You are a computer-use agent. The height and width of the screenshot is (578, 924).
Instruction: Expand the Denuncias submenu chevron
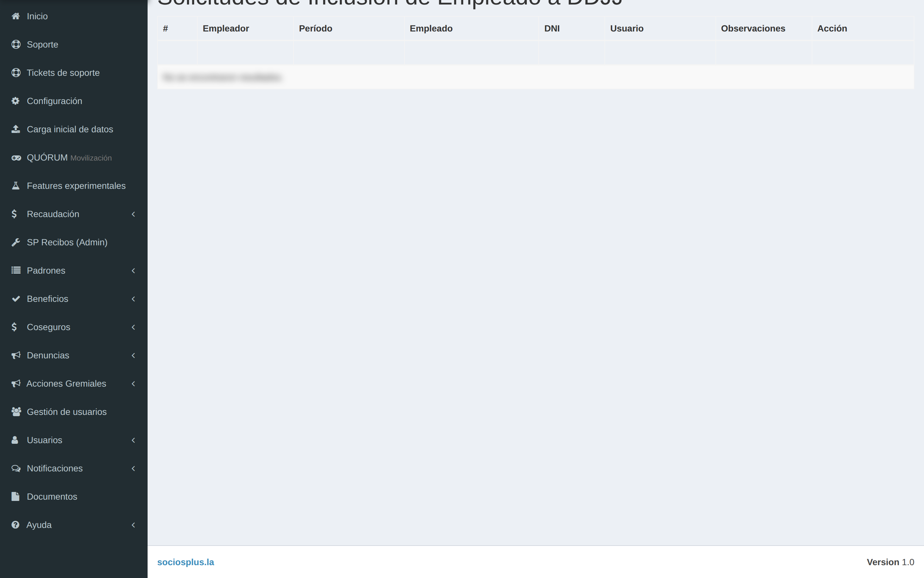133,355
